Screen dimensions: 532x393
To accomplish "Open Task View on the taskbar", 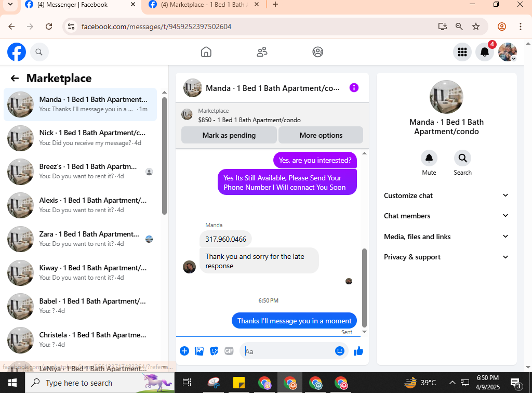I will [x=187, y=383].
